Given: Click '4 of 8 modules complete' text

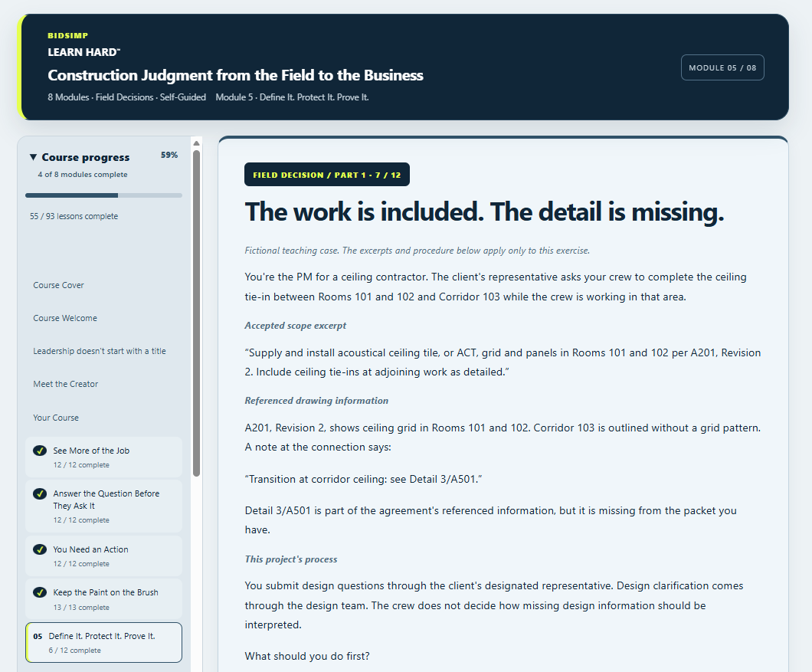Looking at the screenshot, I should (x=82, y=175).
